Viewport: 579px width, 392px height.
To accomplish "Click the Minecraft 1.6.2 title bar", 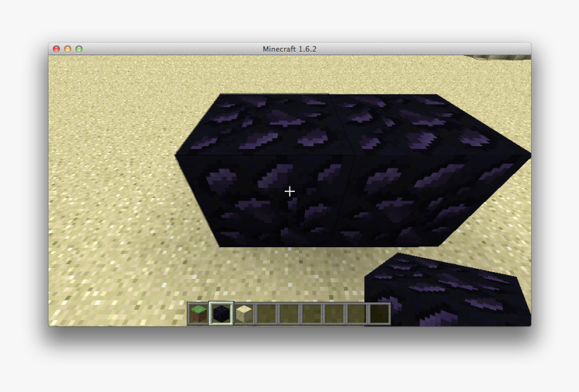I will (x=289, y=48).
